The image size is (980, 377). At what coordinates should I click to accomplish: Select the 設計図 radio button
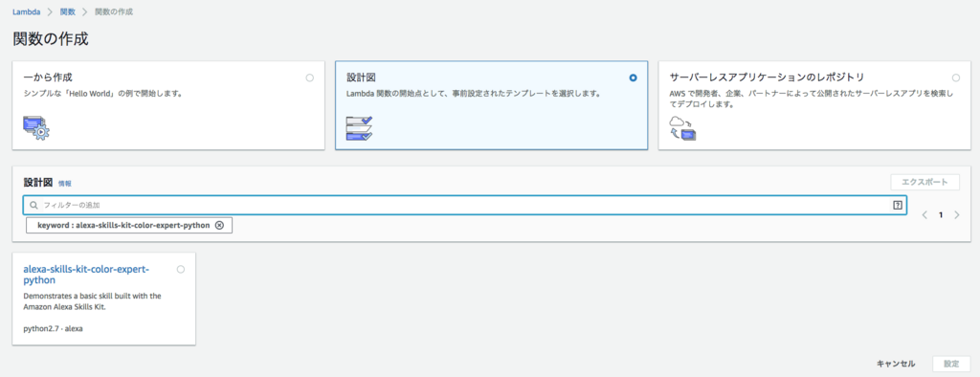(634, 78)
